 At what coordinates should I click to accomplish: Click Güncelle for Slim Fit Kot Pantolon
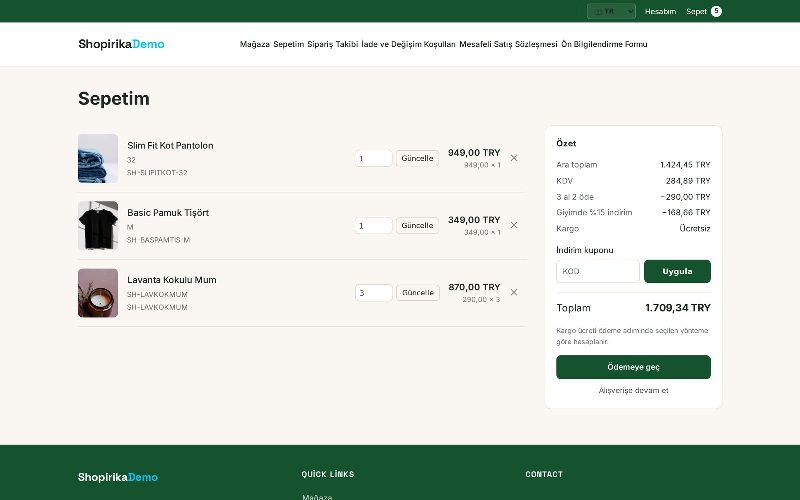417,158
